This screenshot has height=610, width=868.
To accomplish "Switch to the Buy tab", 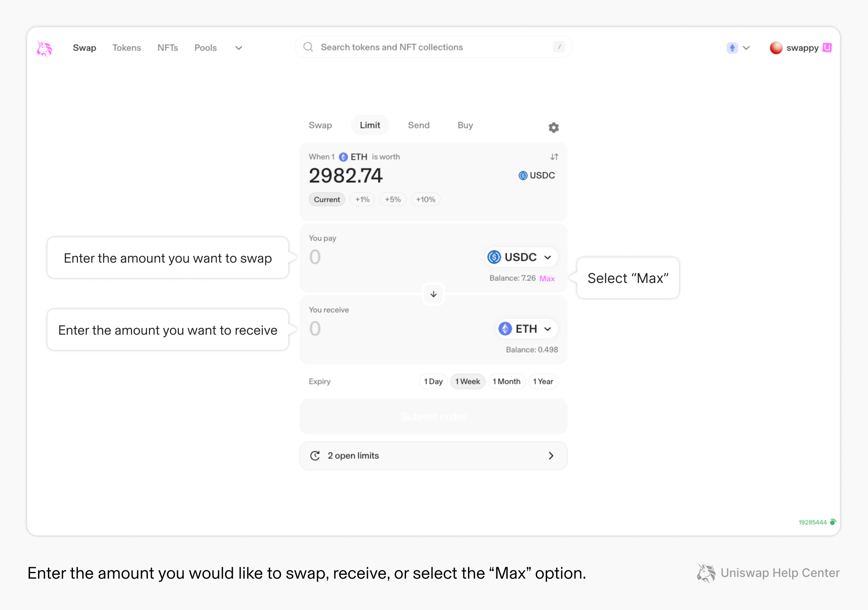I will (x=465, y=125).
